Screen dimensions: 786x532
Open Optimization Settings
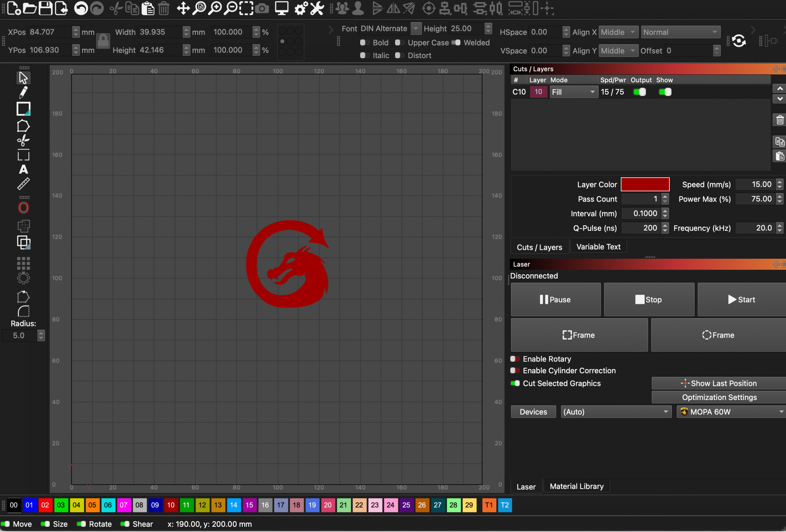[718, 397]
